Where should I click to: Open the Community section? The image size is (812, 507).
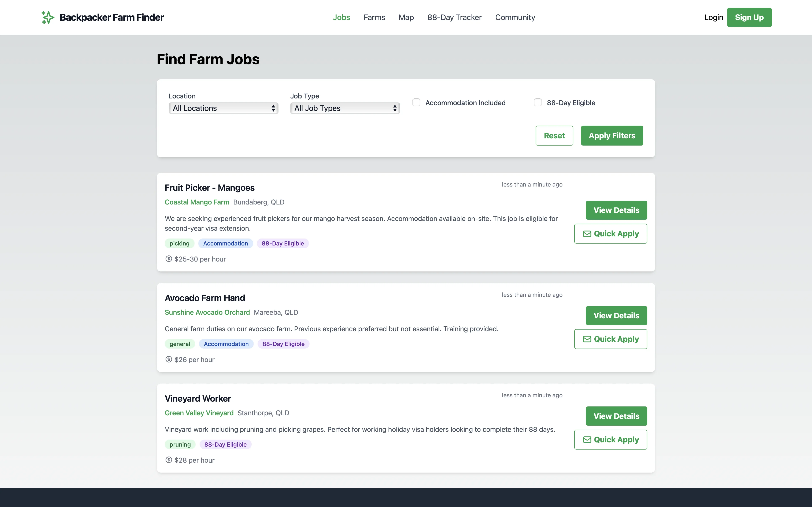coord(515,17)
